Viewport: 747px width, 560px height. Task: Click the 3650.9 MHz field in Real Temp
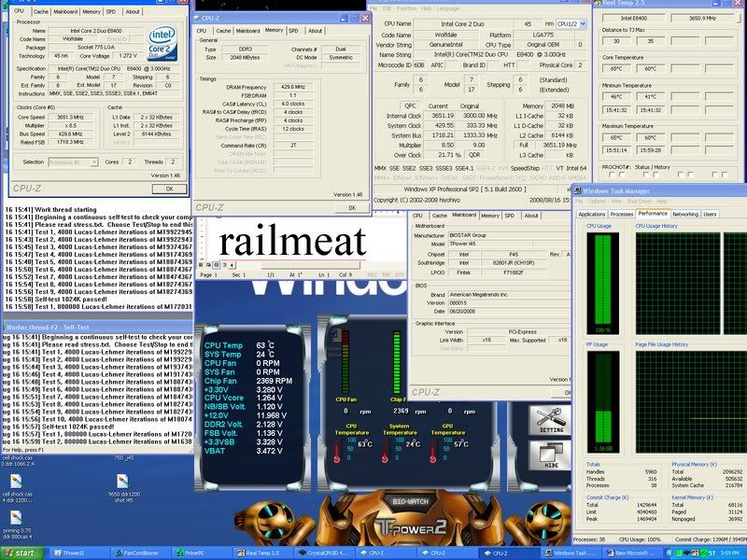click(x=702, y=18)
